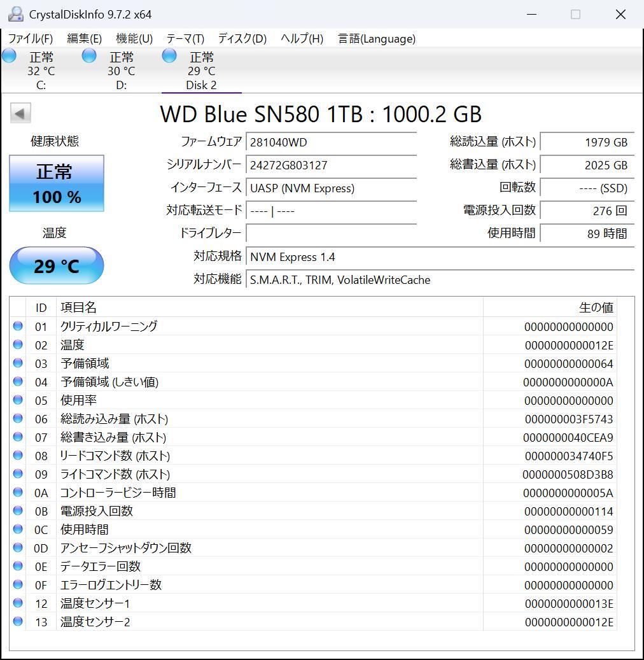Viewport: 644px width, 660px height.
Task: Click the 29 °C temperature gauge
Action: click(56, 265)
